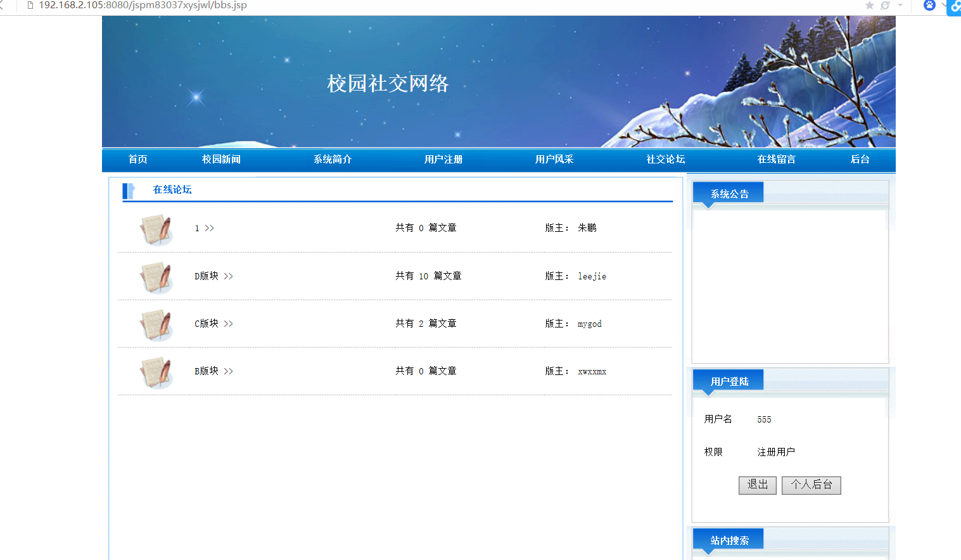Click the Baidu paw icon
The height and width of the screenshot is (560, 961).
[929, 5]
